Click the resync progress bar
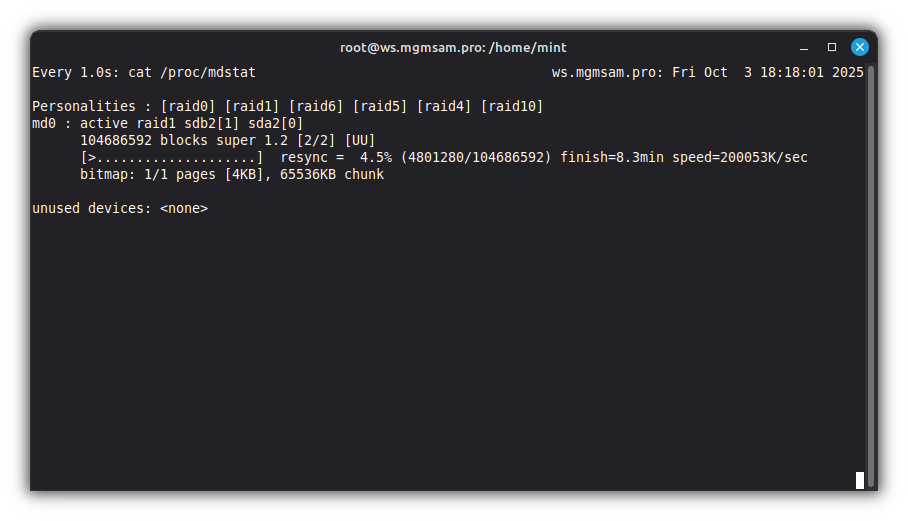This screenshot has width=908, height=521. [x=172, y=157]
